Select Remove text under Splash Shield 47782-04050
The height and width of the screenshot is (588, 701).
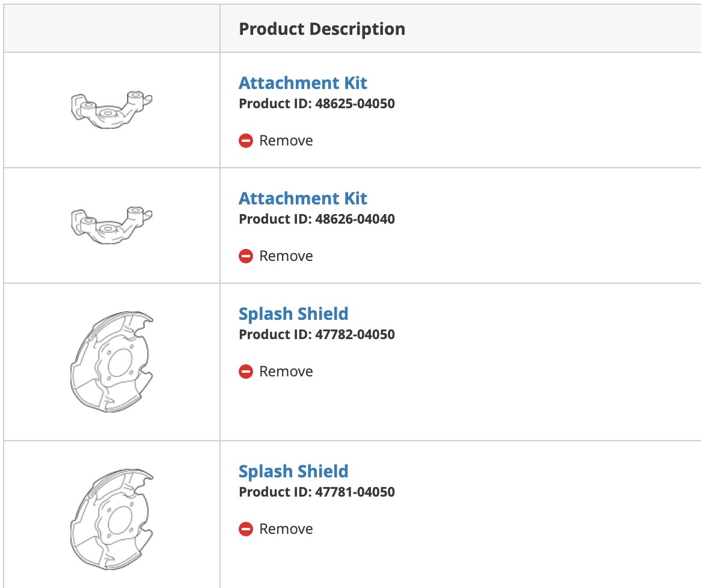[286, 371]
